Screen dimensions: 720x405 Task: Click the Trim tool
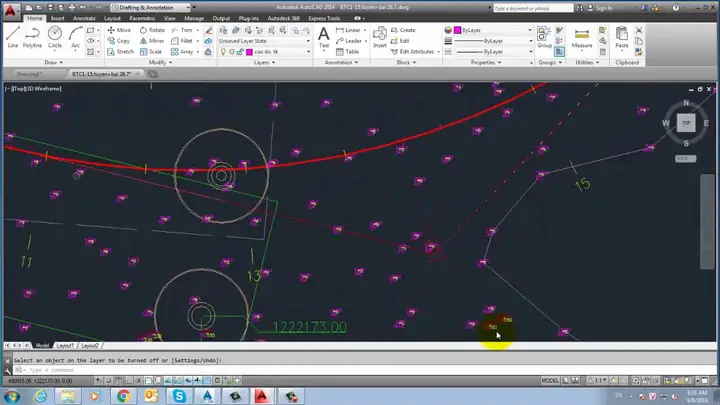181,30
